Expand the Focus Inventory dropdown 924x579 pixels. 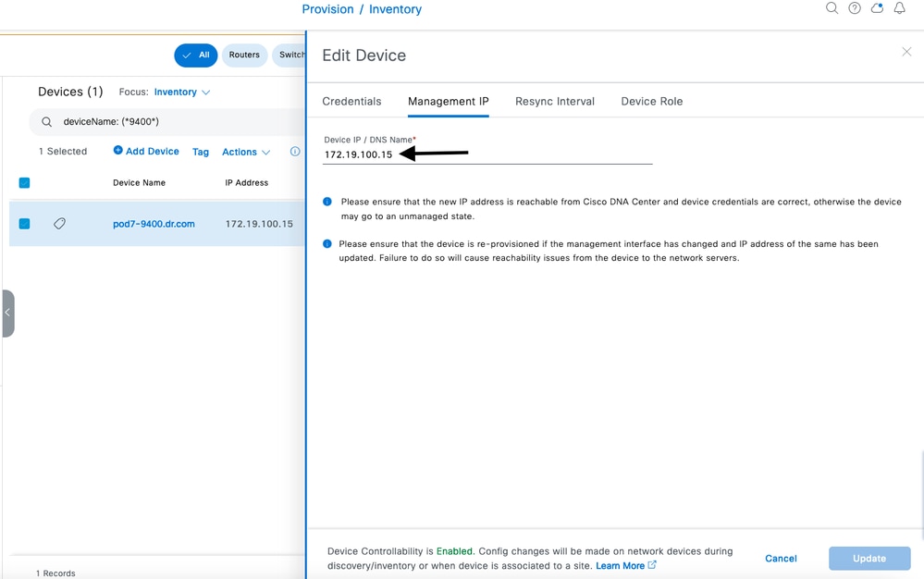click(182, 92)
